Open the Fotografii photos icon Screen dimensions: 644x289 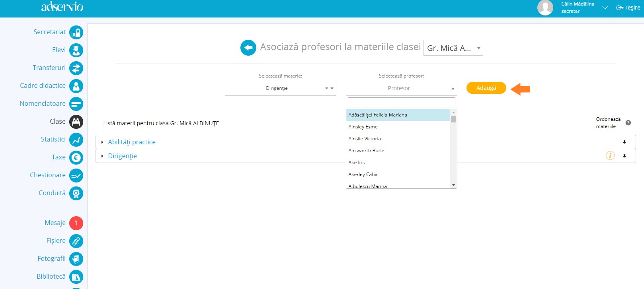pyautogui.click(x=76, y=259)
